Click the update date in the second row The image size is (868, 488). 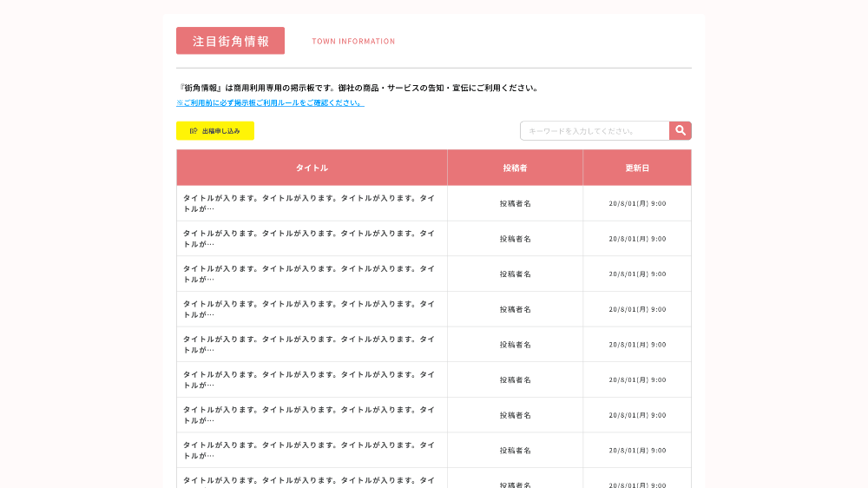coord(637,239)
